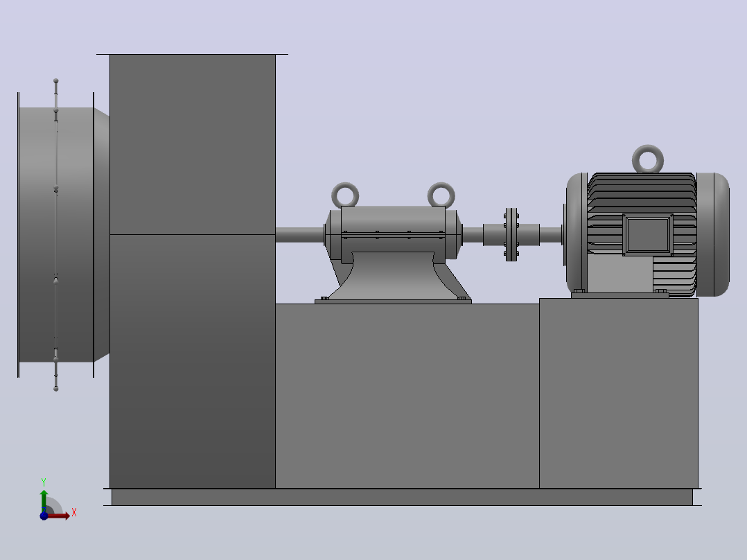Viewport: 747px width, 560px height.
Task: Click the motor rear end cover
Action: (x=713, y=234)
